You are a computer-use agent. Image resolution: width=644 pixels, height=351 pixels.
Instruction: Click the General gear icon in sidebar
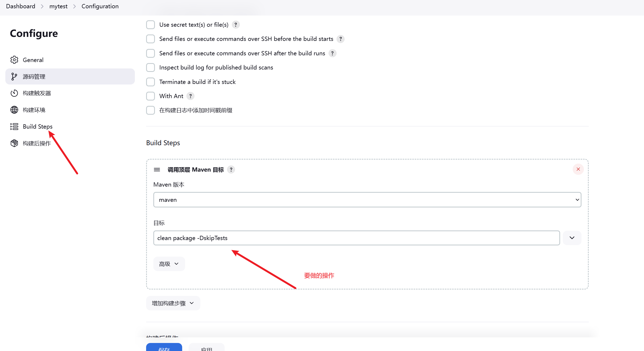click(x=14, y=60)
